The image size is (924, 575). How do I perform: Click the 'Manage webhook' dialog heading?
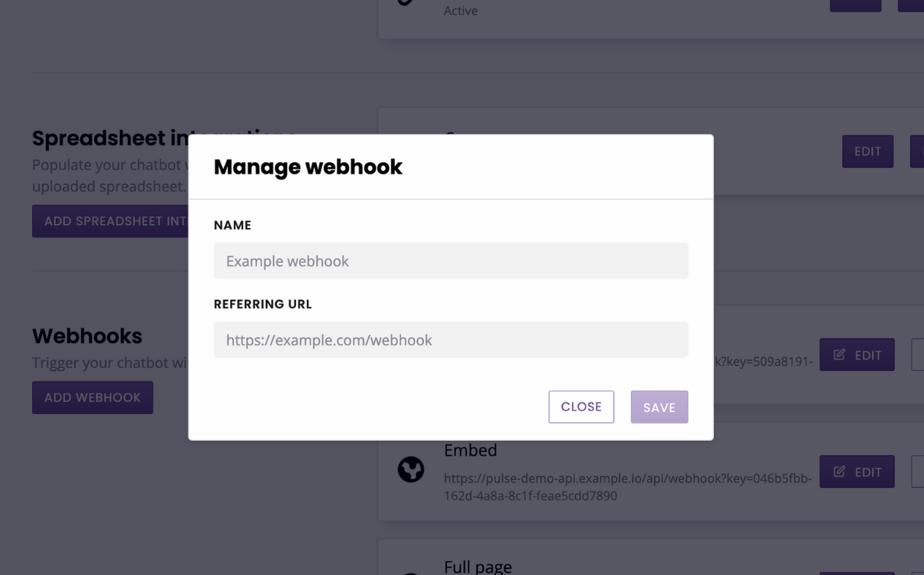[x=308, y=167]
